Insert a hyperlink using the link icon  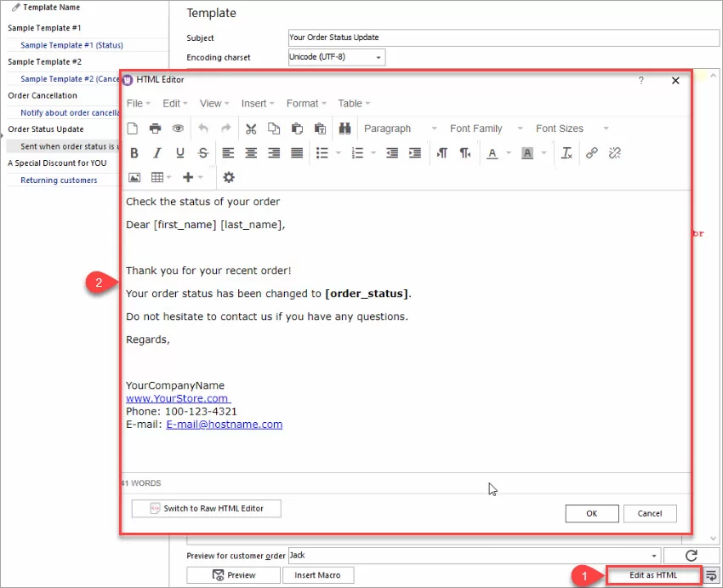coord(591,153)
